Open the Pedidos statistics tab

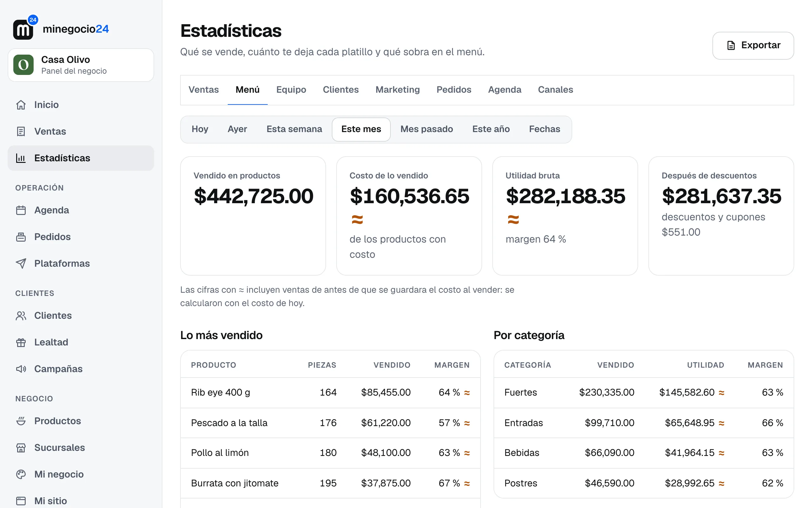click(x=454, y=90)
